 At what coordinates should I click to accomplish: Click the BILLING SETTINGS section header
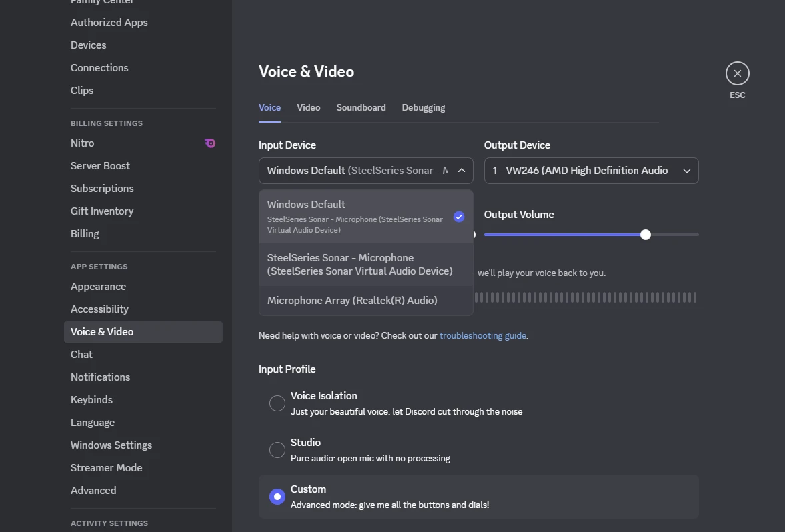(x=107, y=123)
